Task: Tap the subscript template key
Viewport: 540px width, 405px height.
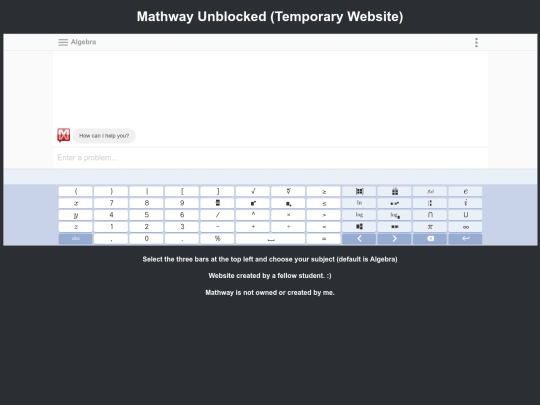Action: pyautogui.click(x=288, y=203)
